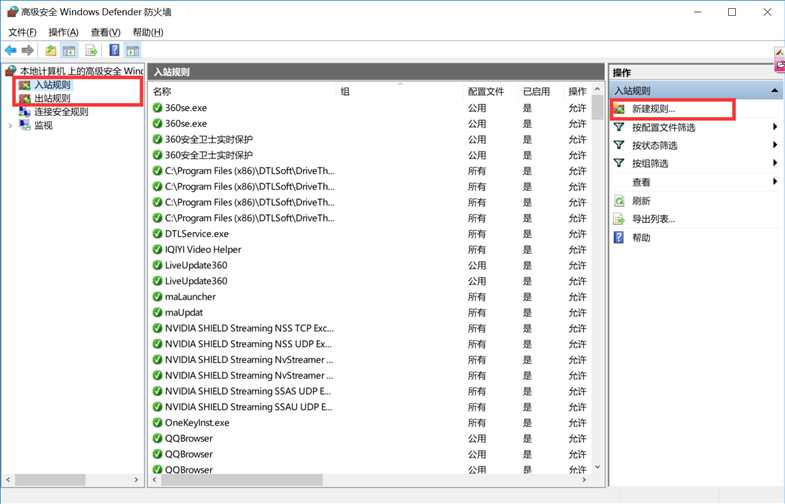Open the 帮助(H) menu
The image size is (785, 504).
point(148,32)
